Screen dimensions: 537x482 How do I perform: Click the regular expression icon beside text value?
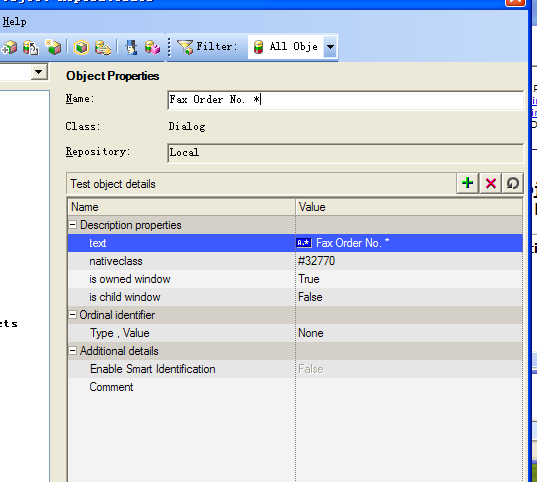[x=304, y=243]
